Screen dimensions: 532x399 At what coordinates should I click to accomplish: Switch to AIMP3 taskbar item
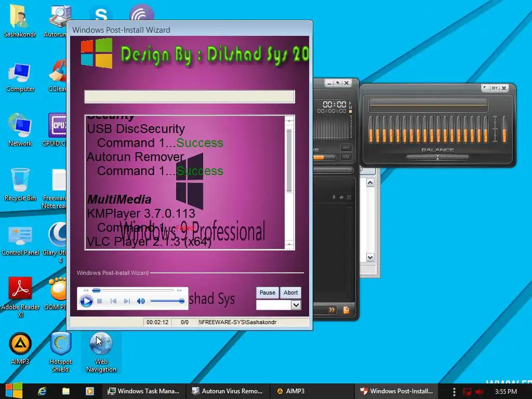coord(312,391)
